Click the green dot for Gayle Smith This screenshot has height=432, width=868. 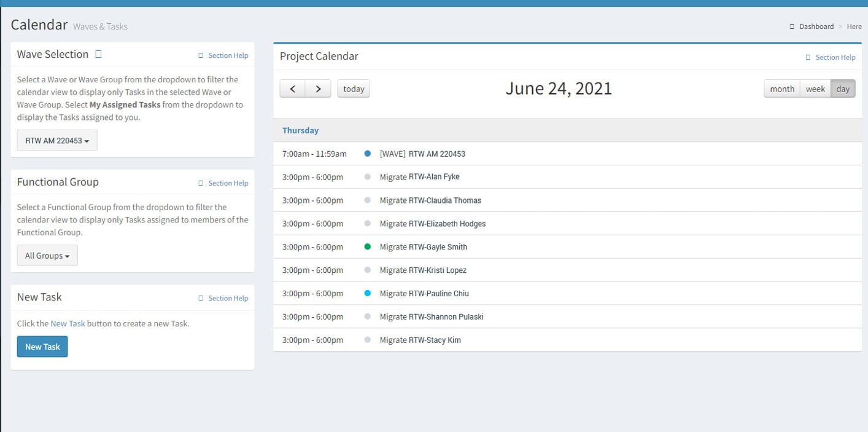(368, 247)
